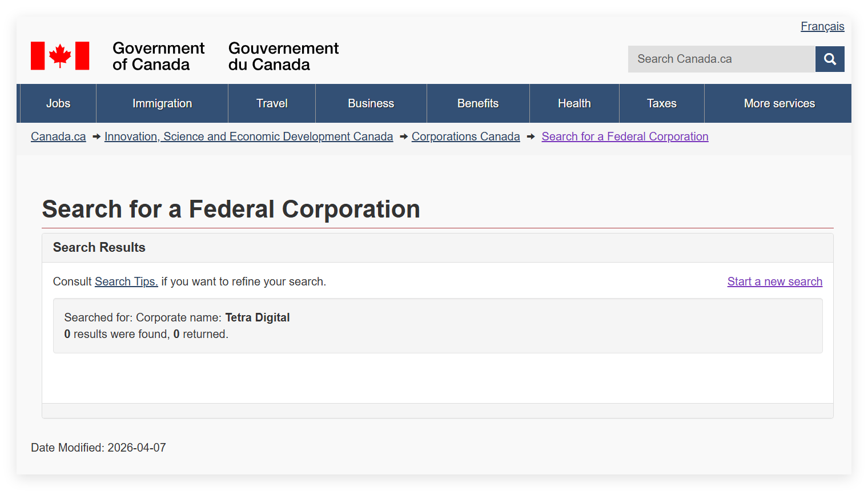Click the Search Canada.ca input field

(x=721, y=59)
